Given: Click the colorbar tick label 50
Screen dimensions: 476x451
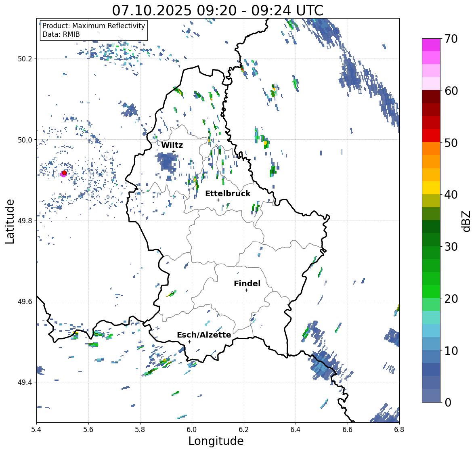Looking at the screenshot, I should click(x=451, y=143).
